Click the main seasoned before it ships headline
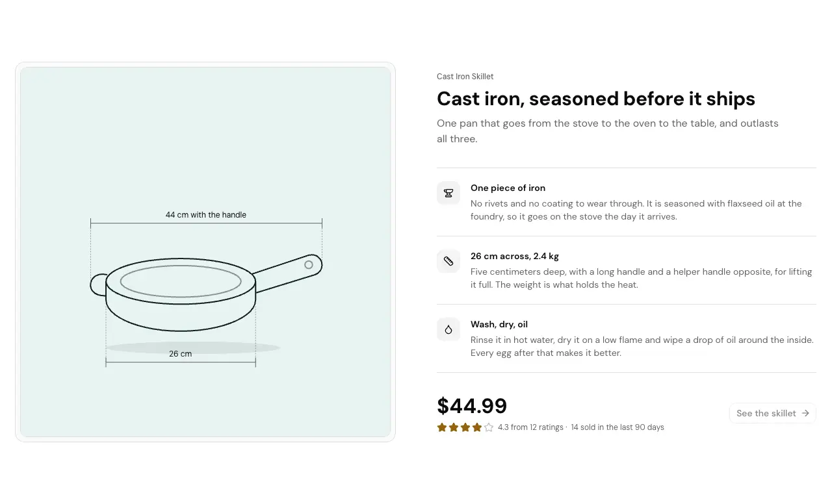 coord(596,99)
